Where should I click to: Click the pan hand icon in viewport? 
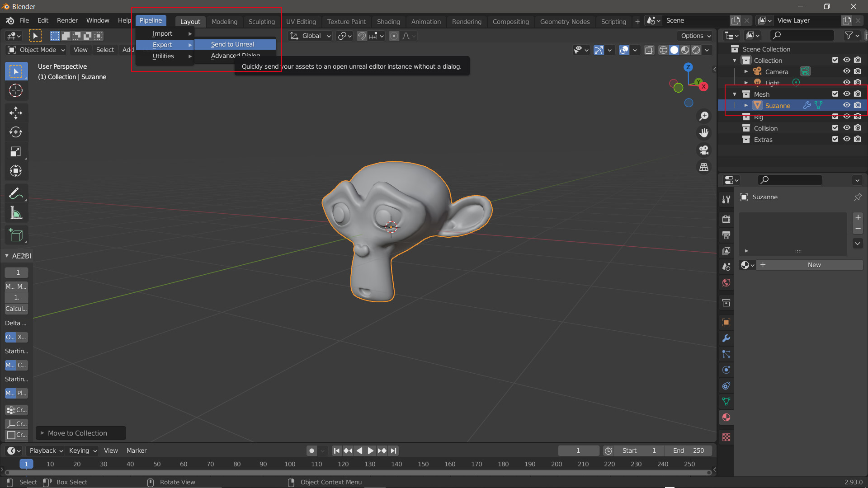point(704,133)
